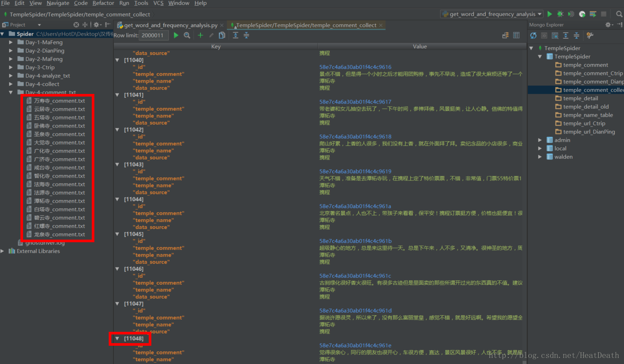Expand the Day-4-analyze_txt folder
The image size is (624, 364).
11,76
